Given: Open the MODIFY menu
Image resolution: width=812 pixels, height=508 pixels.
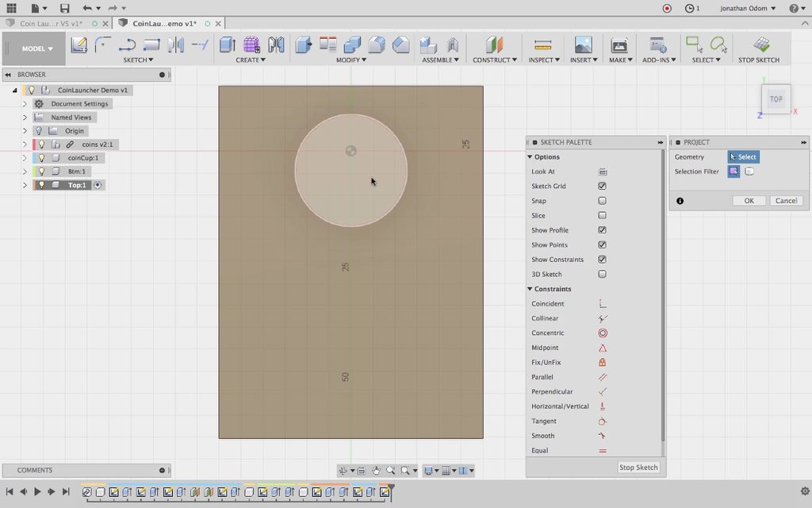Looking at the screenshot, I should pyautogui.click(x=350, y=60).
